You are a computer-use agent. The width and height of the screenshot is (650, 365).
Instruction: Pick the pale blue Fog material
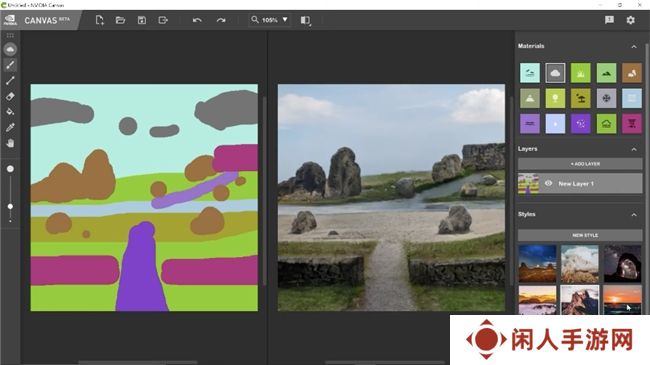click(x=632, y=98)
